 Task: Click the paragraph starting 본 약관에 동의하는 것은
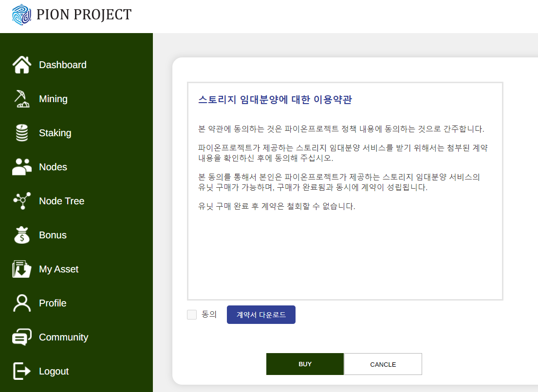pos(341,129)
